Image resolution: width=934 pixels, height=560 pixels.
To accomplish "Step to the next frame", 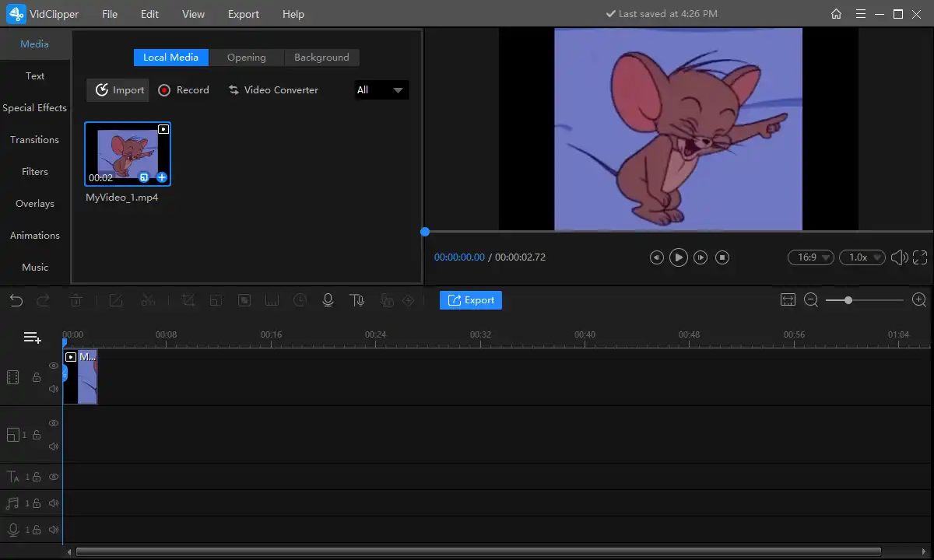I will pos(700,257).
